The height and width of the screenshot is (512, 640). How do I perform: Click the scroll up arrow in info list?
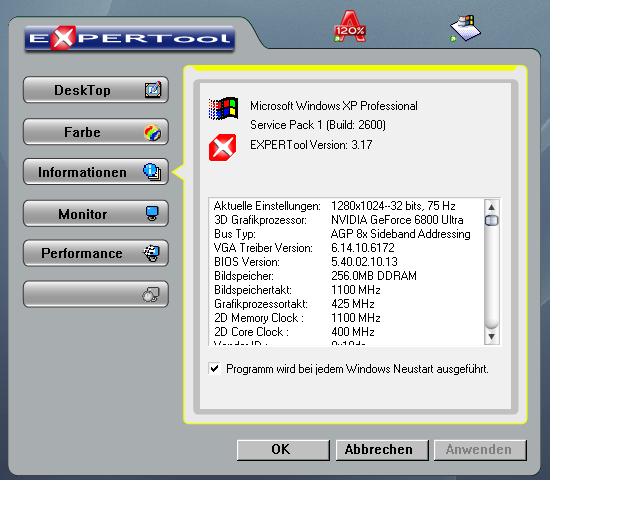491,207
